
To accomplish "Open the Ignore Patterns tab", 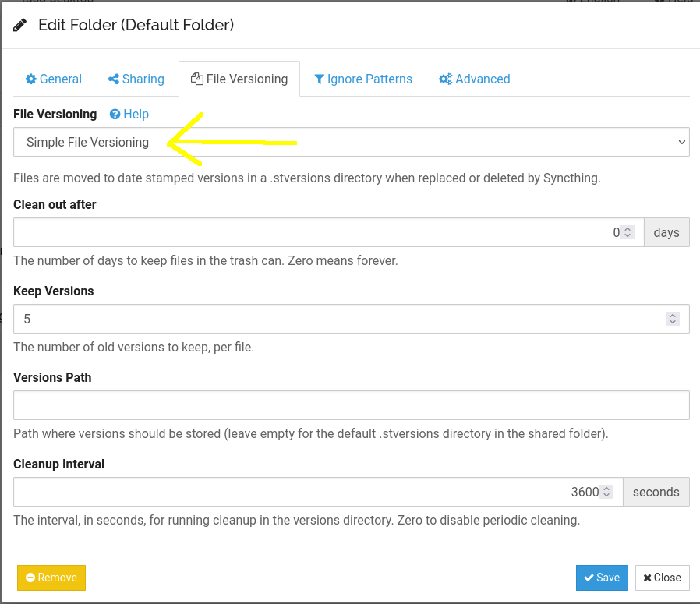I will (x=362, y=79).
